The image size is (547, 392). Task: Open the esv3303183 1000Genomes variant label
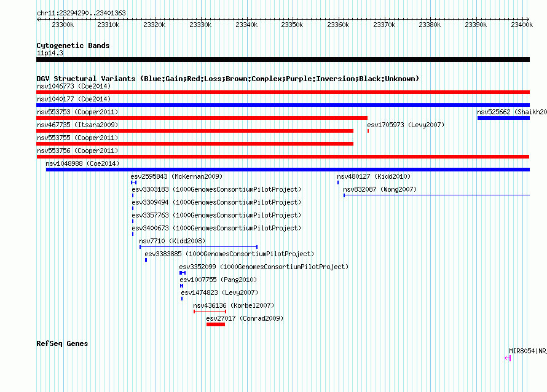pos(216,189)
